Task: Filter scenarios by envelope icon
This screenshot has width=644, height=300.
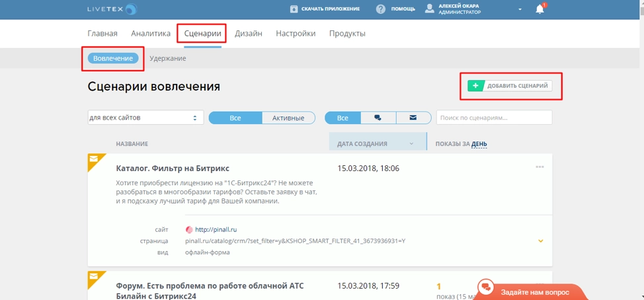Action: [x=413, y=118]
